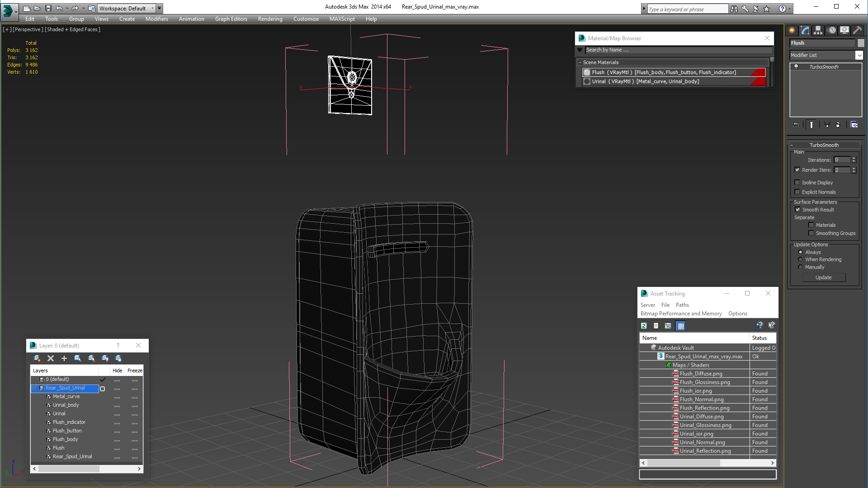Open the Rendering menu

pos(270,19)
